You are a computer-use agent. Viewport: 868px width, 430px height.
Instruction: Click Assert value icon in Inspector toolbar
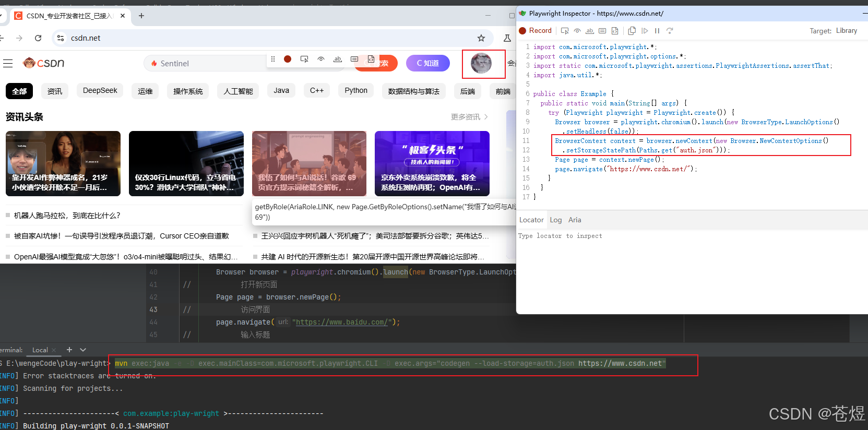[x=602, y=31]
